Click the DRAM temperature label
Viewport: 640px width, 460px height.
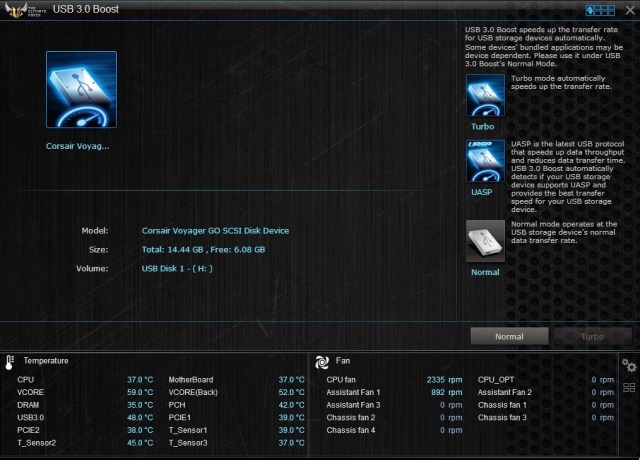(28, 405)
